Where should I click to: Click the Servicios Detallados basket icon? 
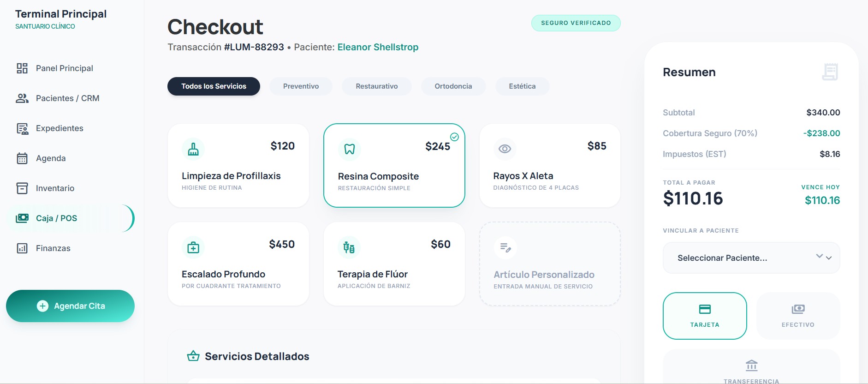click(x=193, y=356)
